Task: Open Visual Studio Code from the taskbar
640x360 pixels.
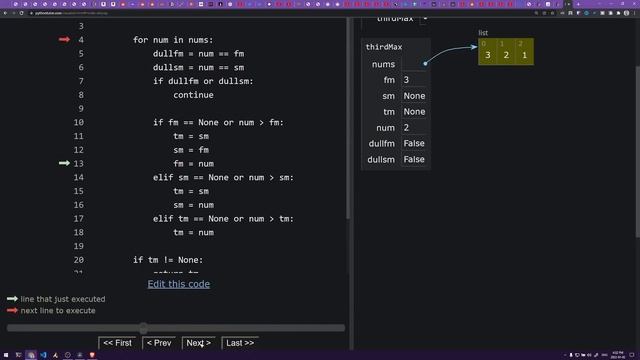Action: tap(43, 355)
